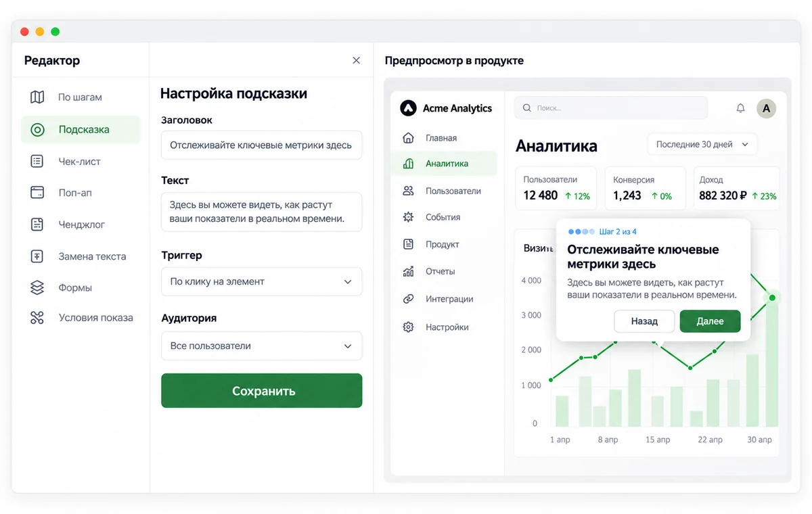The image size is (812, 514).
Task: Click the Поиск search field
Action: [x=611, y=108]
